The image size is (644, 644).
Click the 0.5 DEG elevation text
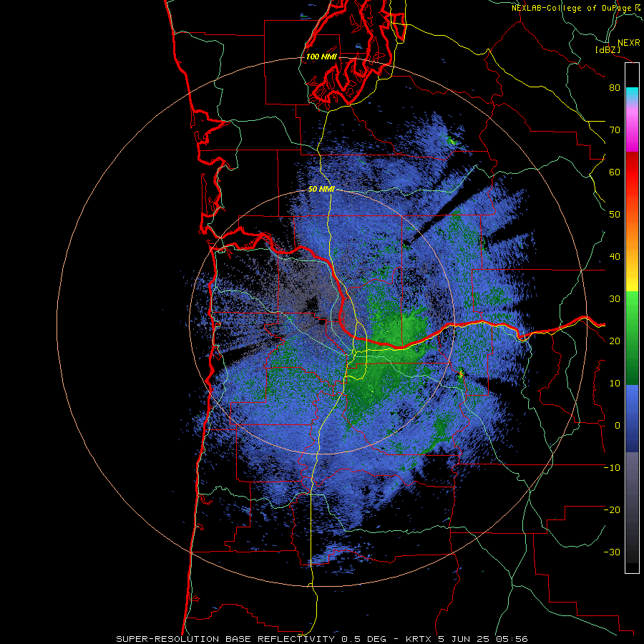[x=364, y=639]
